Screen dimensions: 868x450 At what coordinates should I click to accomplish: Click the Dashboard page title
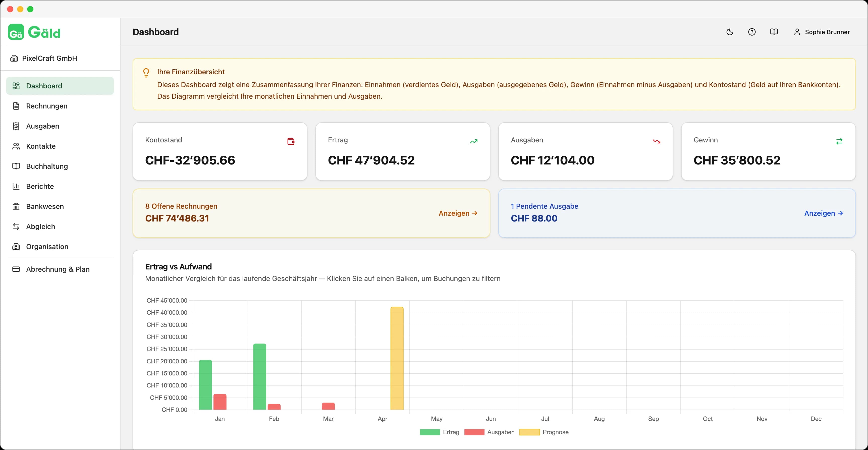(x=156, y=32)
